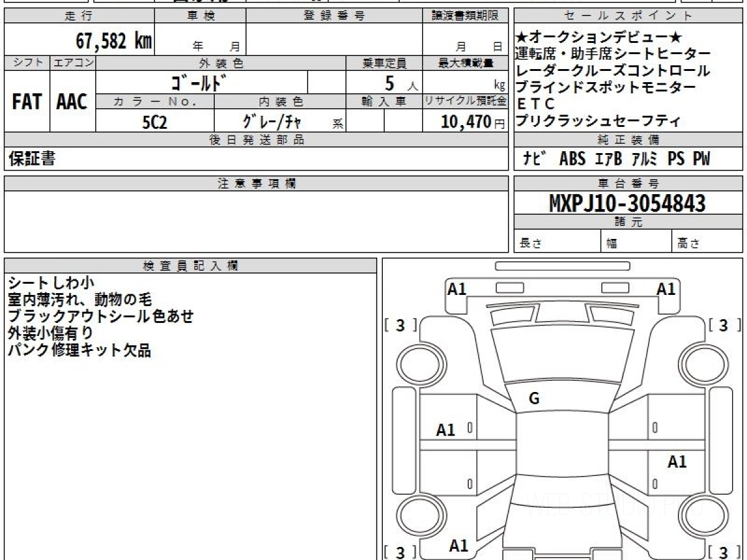The width and height of the screenshot is (747, 560).
Task: Select the FAT shift type cell
Action: point(27,102)
